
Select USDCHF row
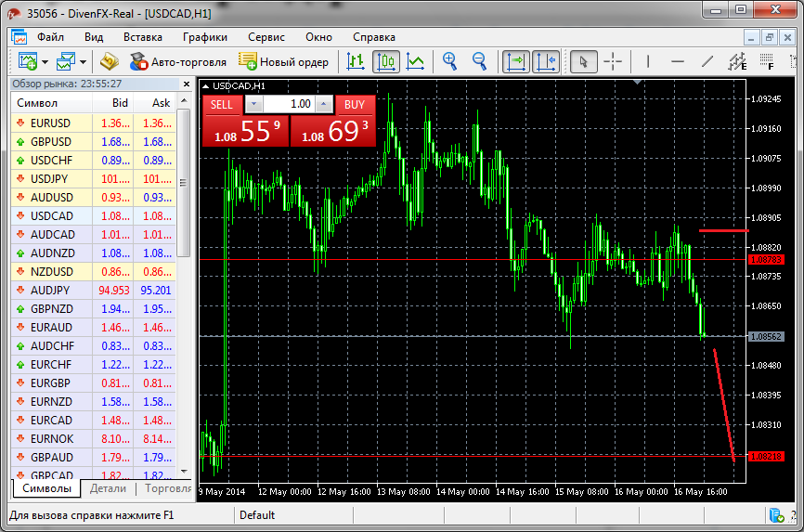tap(94, 160)
